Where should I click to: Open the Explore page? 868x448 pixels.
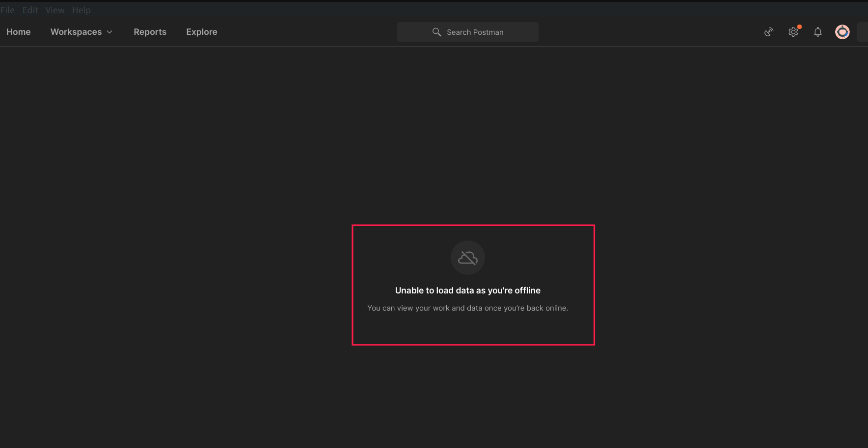pos(202,32)
